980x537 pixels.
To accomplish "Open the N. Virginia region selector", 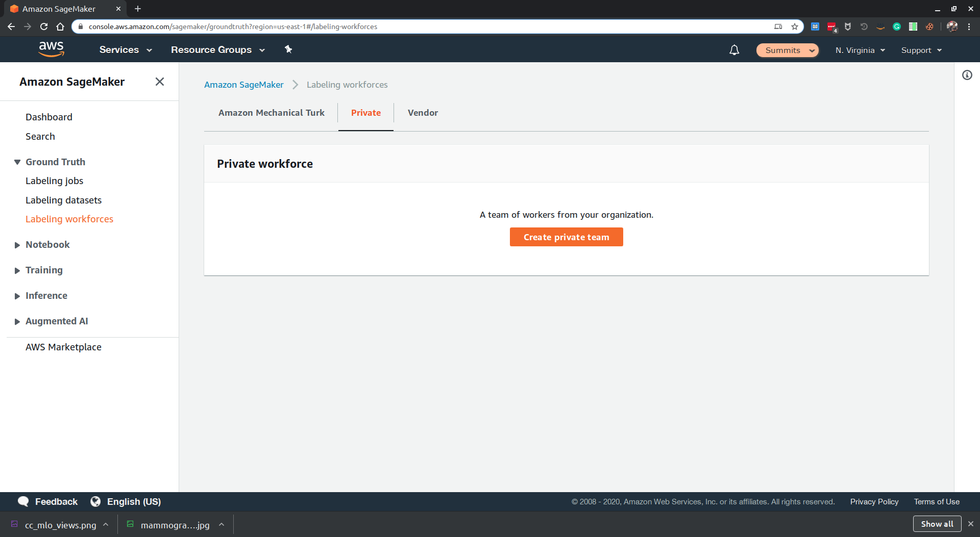I will pos(860,50).
